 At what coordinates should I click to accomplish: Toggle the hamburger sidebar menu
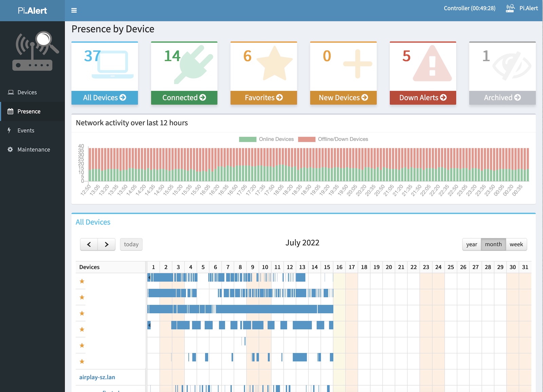click(74, 11)
